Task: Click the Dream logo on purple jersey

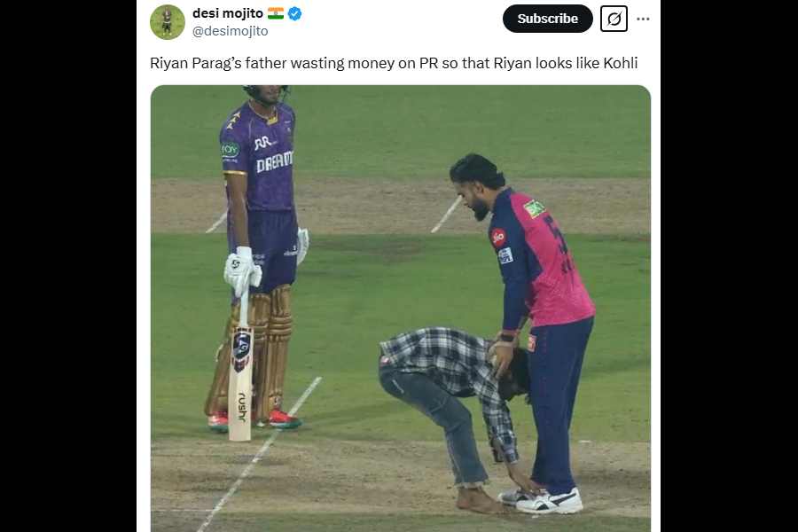Action: tap(274, 162)
